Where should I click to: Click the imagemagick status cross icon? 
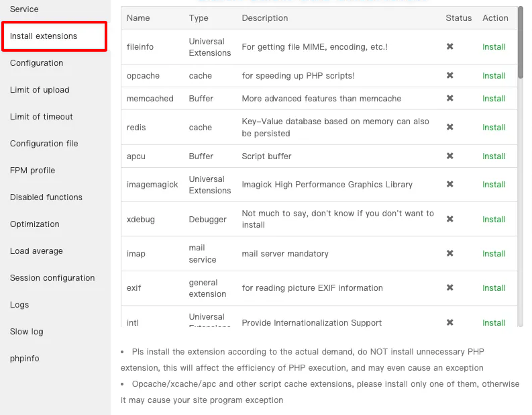click(450, 184)
